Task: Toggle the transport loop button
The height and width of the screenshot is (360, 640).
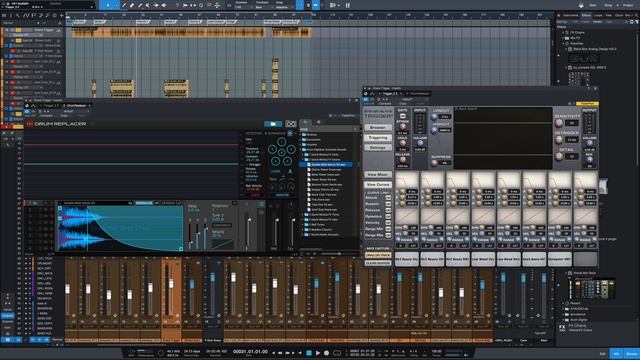Action: point(337,353)
